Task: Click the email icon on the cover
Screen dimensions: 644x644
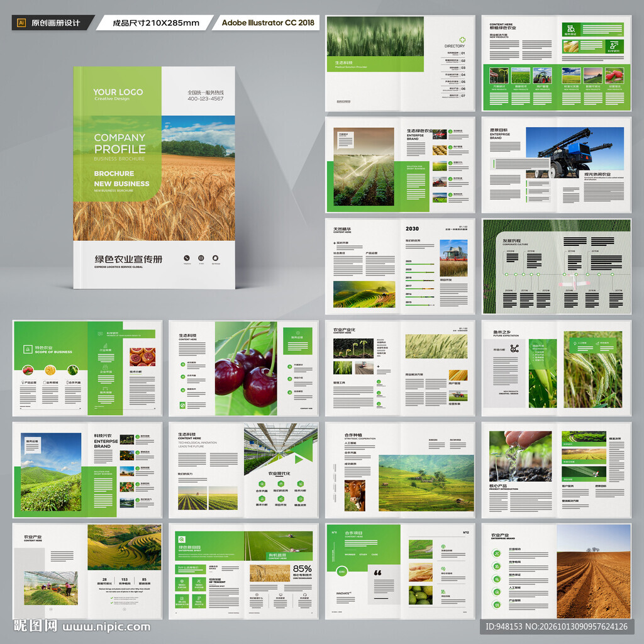Action: coord(201,258)
